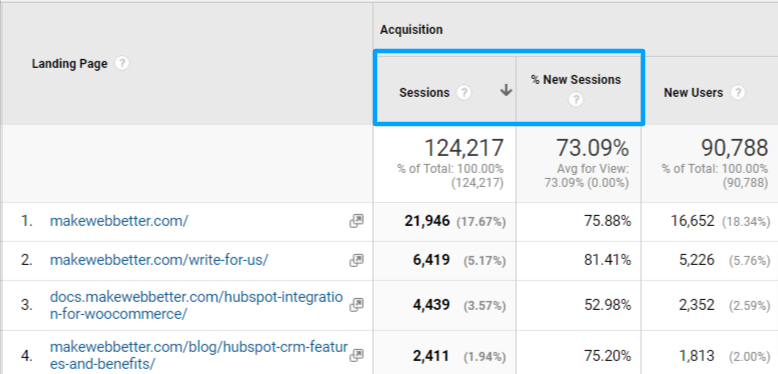778x374 pixels.
Task: Open help icon next to Landing Page
Action: (x=122, y=63)
